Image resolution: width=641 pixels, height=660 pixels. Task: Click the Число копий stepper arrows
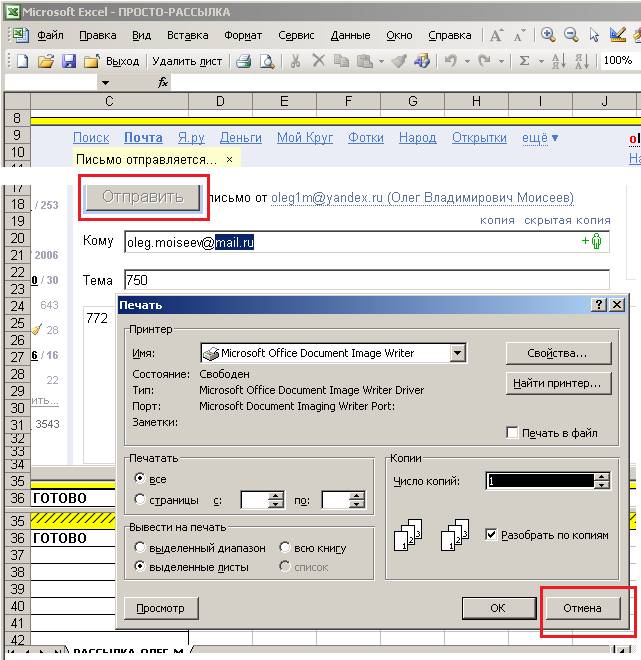[602, 481]
